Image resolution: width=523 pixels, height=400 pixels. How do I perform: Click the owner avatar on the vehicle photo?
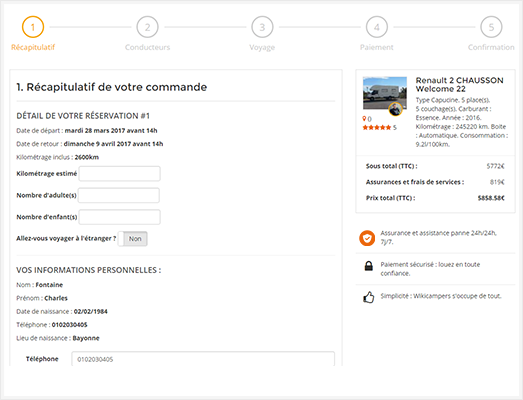pos(396,109)
